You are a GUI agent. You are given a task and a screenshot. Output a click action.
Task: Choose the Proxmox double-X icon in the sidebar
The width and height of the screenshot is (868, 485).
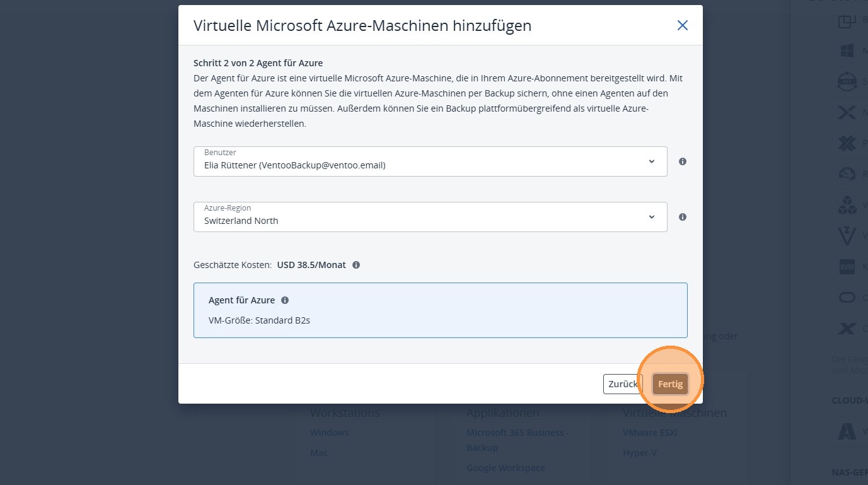point(847,144)
